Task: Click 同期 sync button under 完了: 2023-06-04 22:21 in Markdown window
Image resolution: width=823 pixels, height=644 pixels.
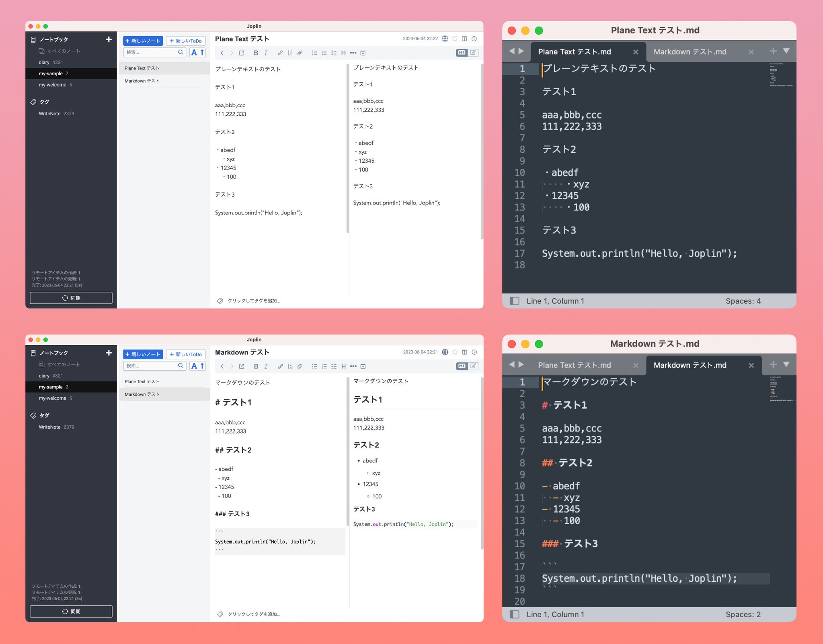Action: (x=71, y=611)
